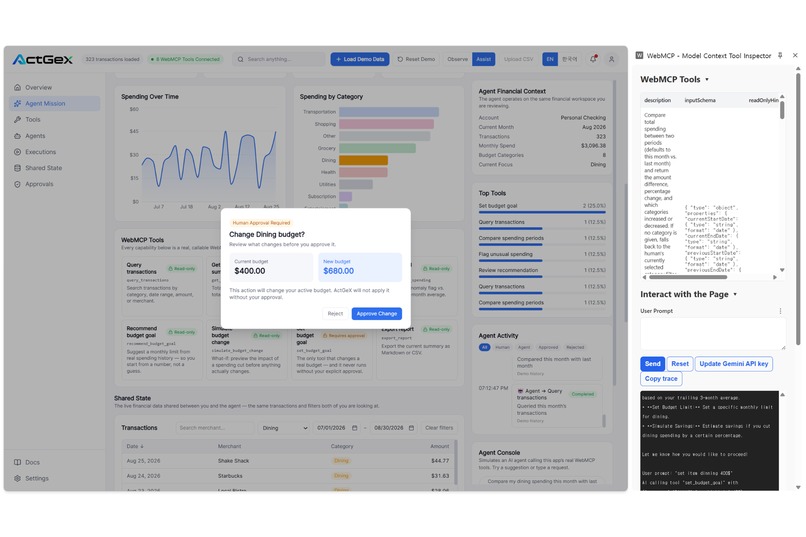Screen dimensions: 806x537
Task: Click the Copy trace button
Action: point(661,379)
